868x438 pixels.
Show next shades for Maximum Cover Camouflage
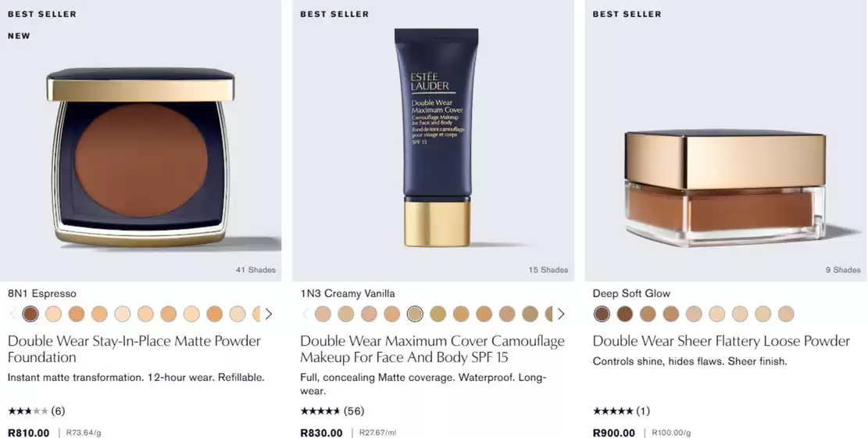(x=561, y=314)
